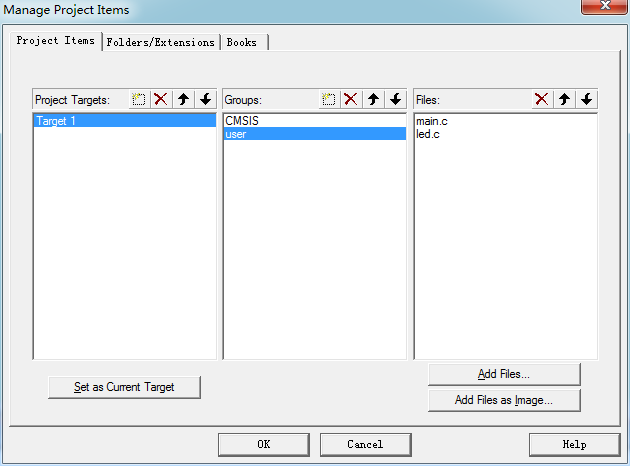Move selected file down
This screenshot has height=466, width=630.
587,99
